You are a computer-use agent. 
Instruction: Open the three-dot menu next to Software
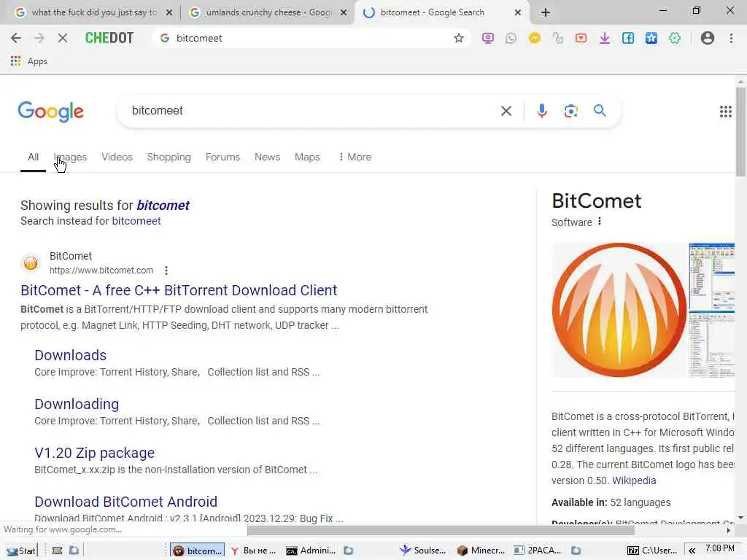pos(600,222)
